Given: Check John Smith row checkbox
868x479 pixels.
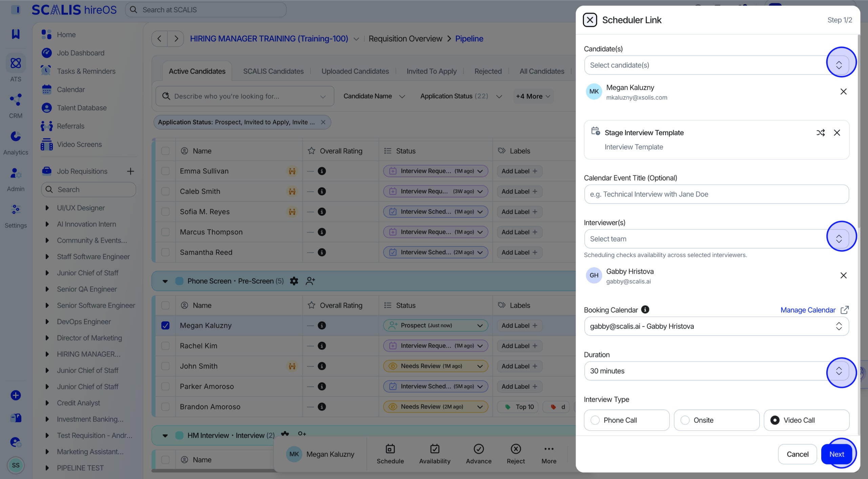Looking at the screenshot, I should pos(165,366).
